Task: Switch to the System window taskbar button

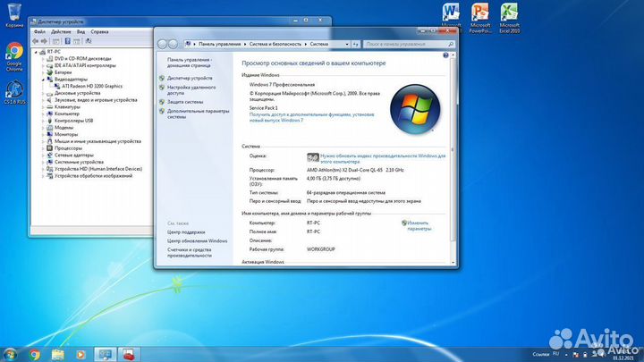Action: pos(105,354)
